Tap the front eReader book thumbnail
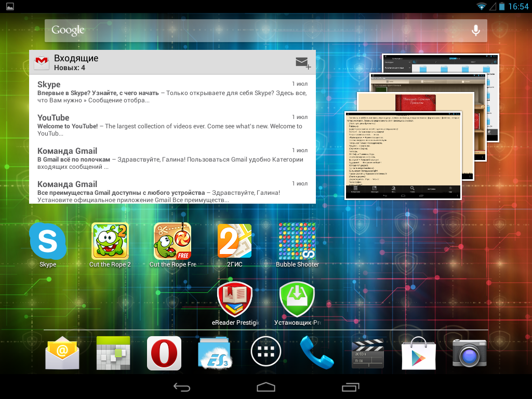Image resolution: width=532 pixels, height=399 pixels. pos(403,155)
